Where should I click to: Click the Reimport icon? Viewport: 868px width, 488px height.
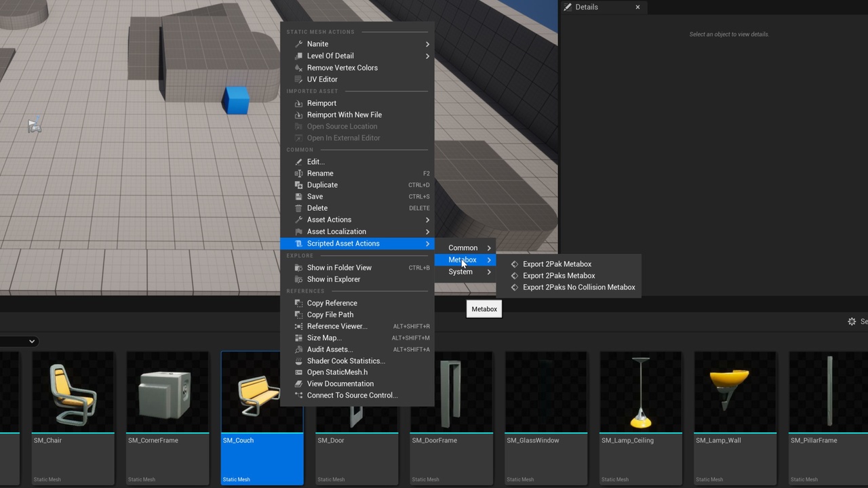[298, 104]
